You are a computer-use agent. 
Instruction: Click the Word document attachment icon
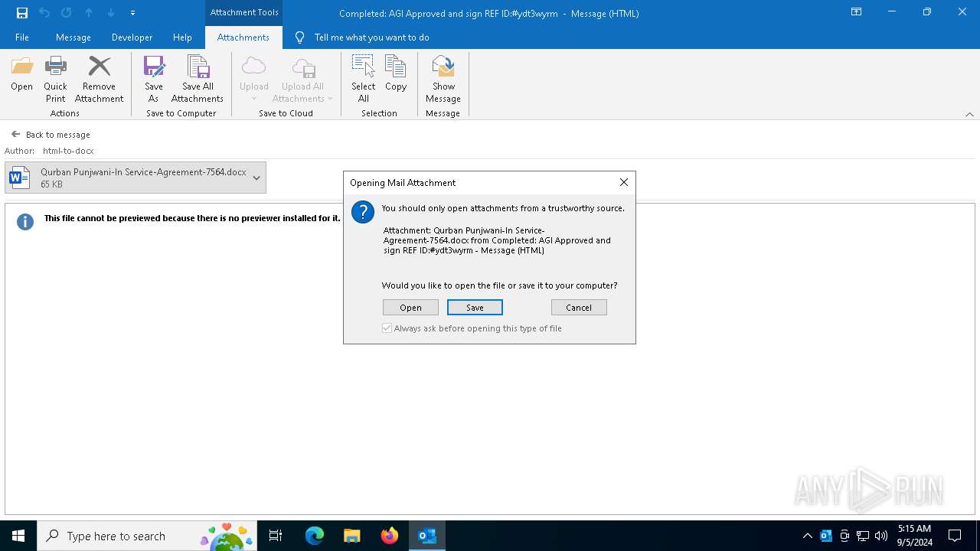pos(19,178)
